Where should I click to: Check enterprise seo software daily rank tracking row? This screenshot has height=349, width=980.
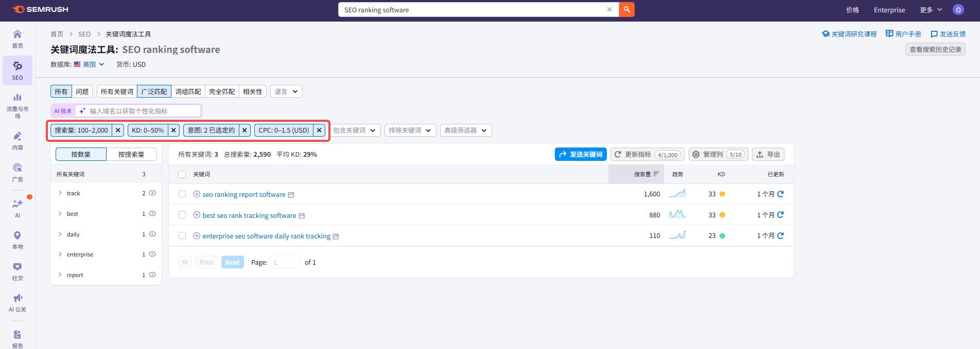click(182, 236)
